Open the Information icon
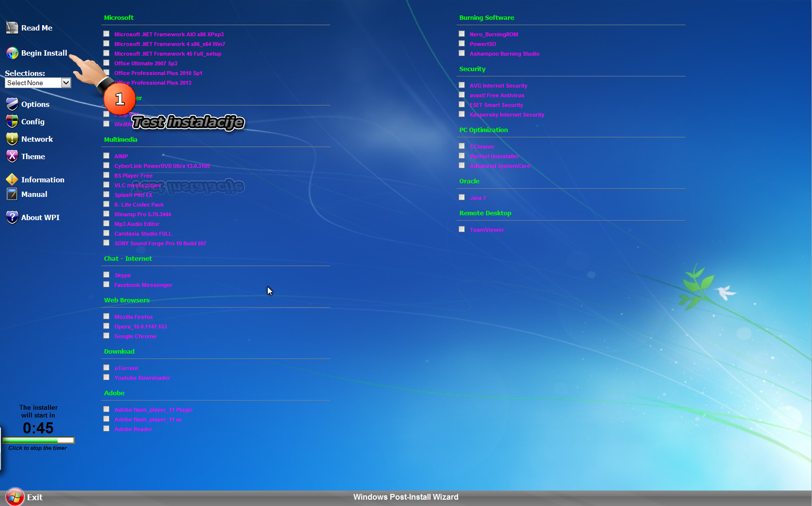Screen dimensions: 812x506 12,180
